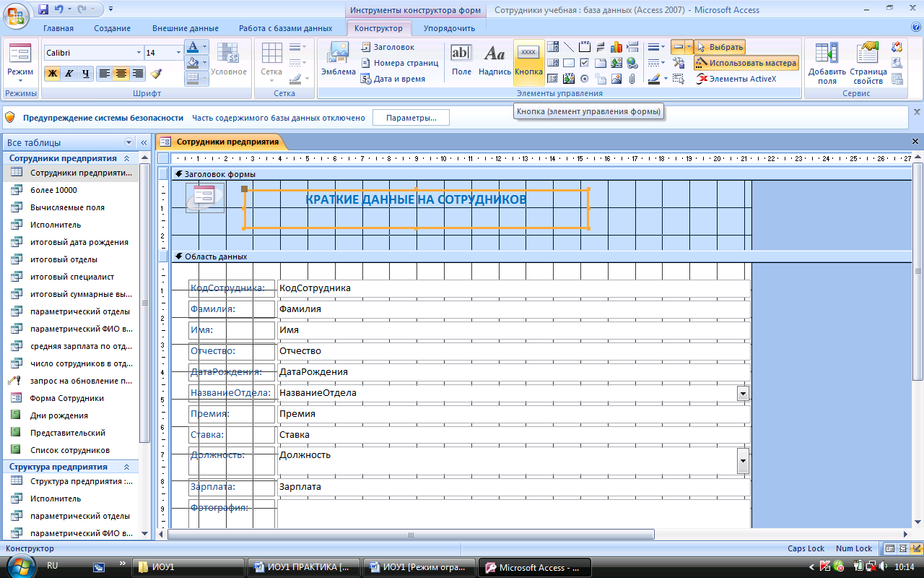Open font color dropdown arrow
Viewport: 924px width, 578px height.
(204, 46)
